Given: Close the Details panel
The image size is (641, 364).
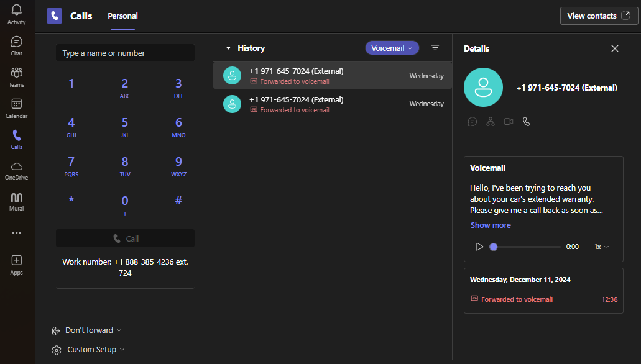Looking at the screenshot, I should (x=614, y=48).
